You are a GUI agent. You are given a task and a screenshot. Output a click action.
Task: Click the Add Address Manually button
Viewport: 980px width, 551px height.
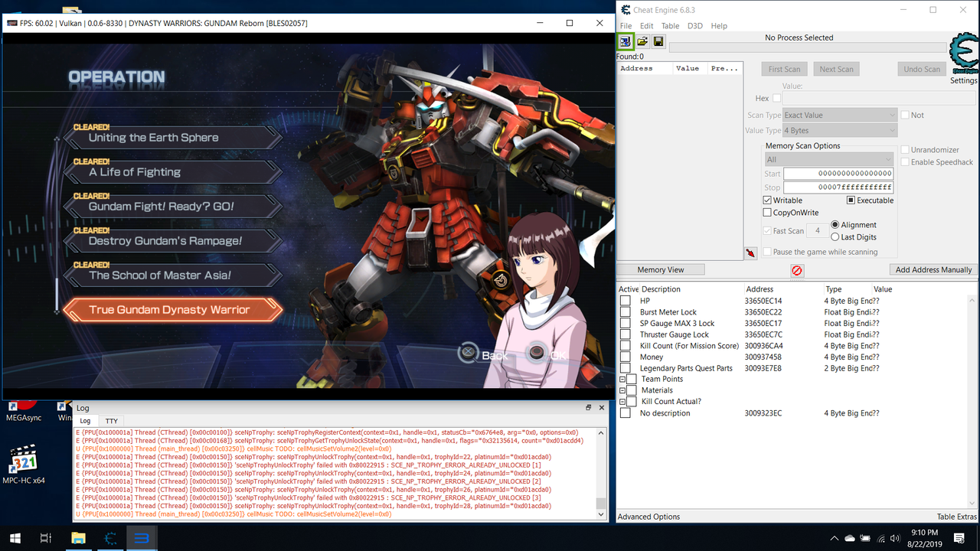(x=933, y=269)
